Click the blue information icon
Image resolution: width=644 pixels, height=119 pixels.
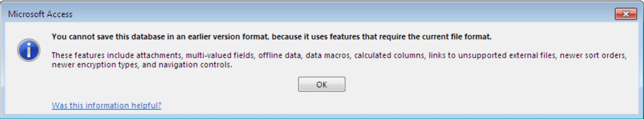[x=29, y=50]
